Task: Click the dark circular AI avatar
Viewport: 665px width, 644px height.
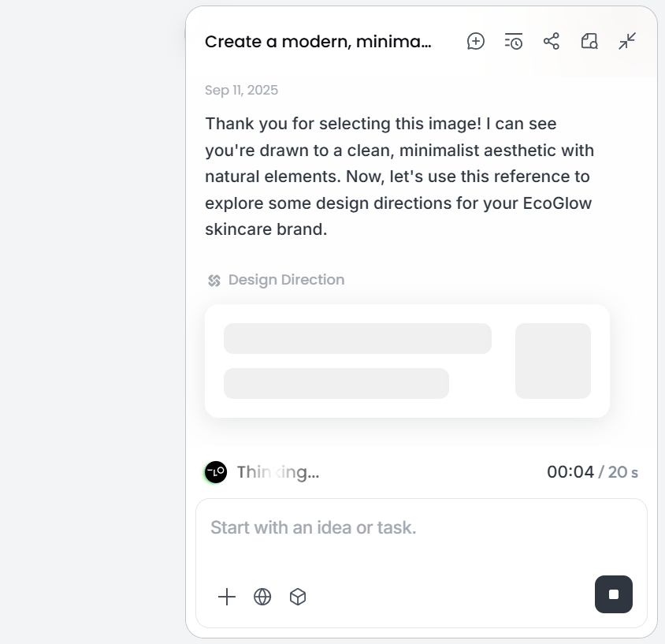Action: point(214,472)
